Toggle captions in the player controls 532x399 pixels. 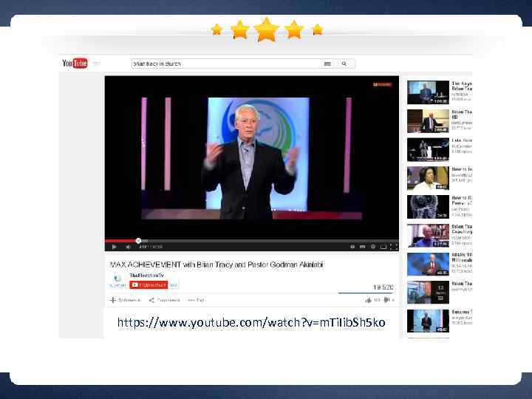362,247
